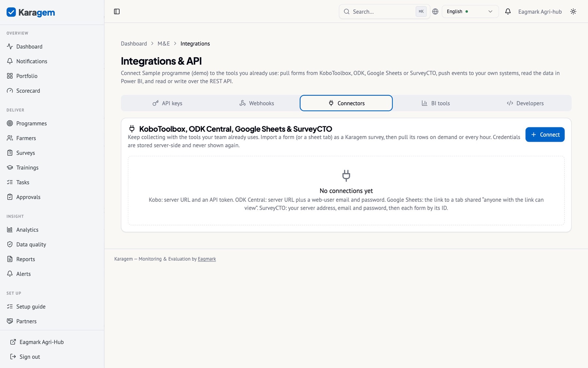Image resolution: width=588 pixels, height=368 pixels.
Task: Click the Reports document icon
Action: click(10, 259)
